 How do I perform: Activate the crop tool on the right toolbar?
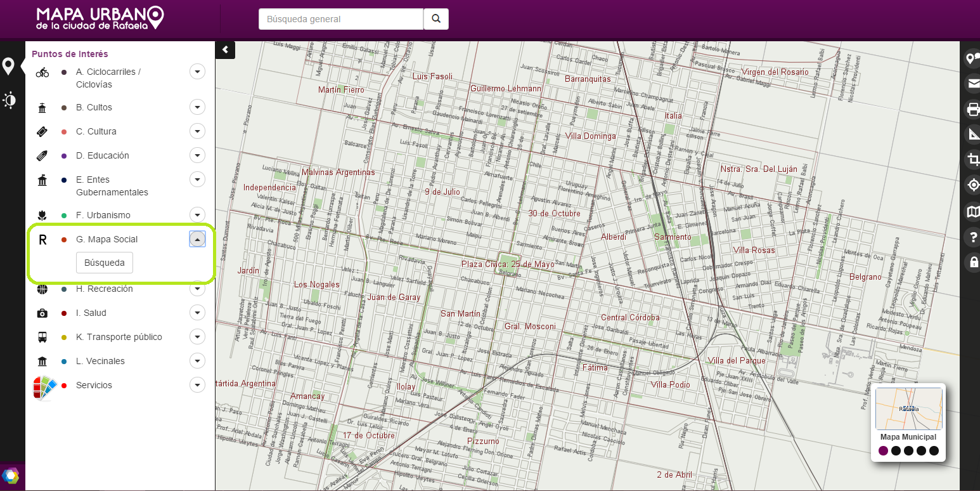[x=973, y=159]
